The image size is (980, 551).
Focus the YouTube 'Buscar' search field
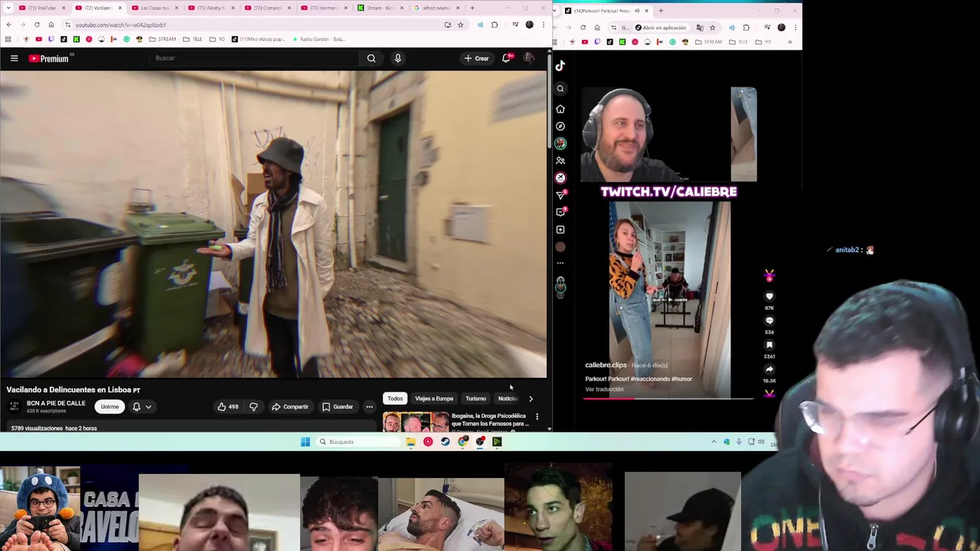tap(253, 58)
